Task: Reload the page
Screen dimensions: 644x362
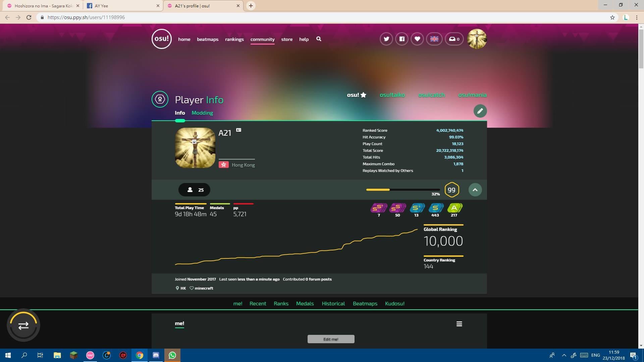Action: (29, 17)
